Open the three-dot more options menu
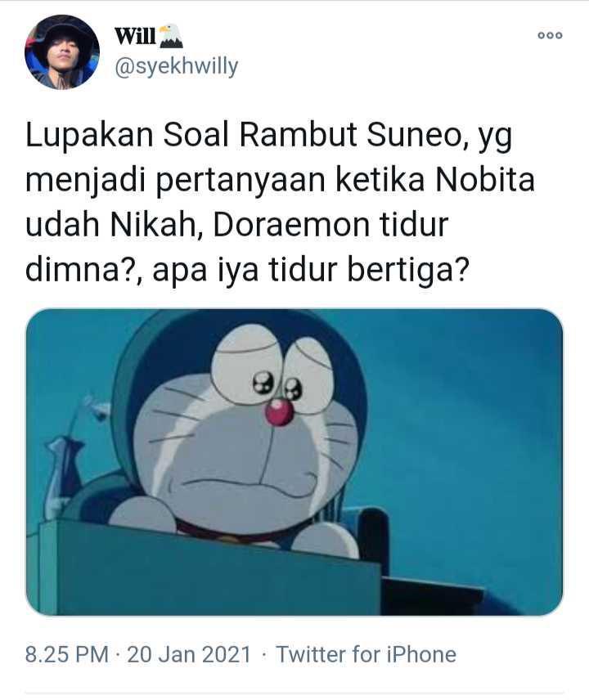Viewport: 589px width, 700px height. pyautogui.click(x=550, y=35)
